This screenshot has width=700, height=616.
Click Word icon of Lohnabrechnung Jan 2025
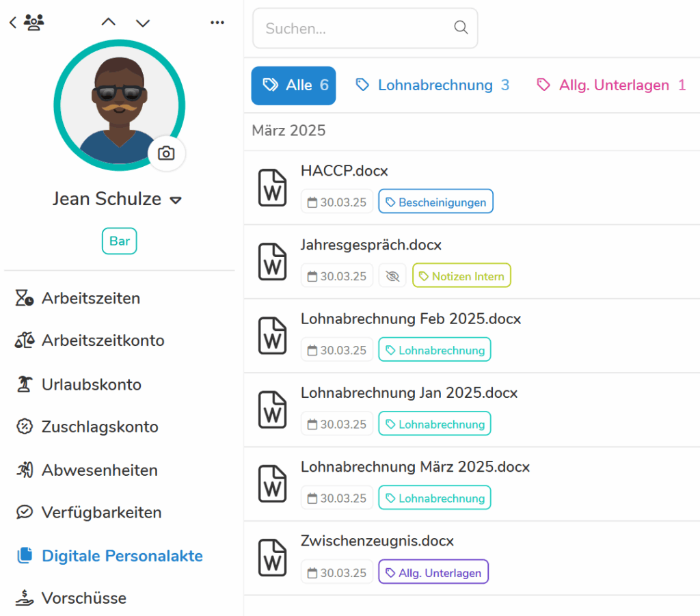tap(272, 410)
